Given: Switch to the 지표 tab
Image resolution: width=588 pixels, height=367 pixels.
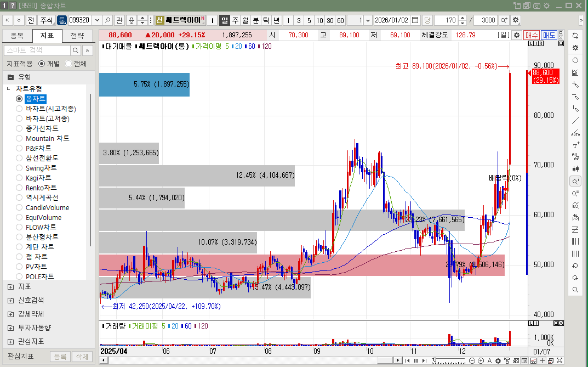Looking at the screenshot, I should 47,36.
